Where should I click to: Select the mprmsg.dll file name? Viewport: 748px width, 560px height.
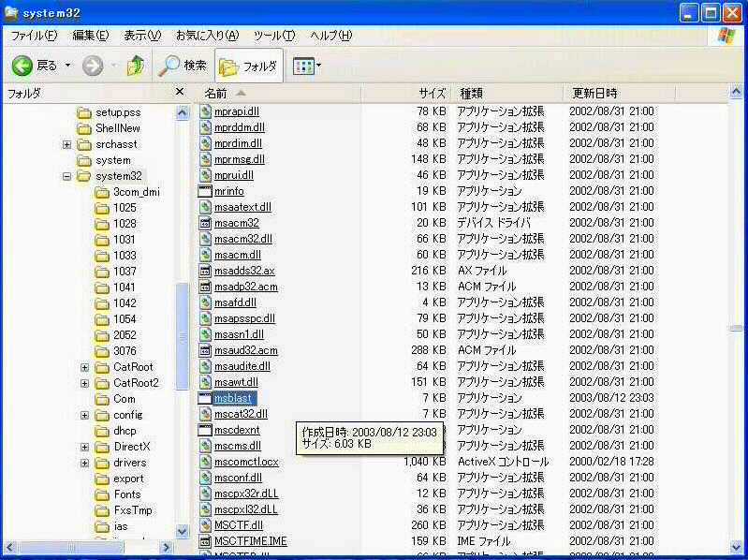239,159
